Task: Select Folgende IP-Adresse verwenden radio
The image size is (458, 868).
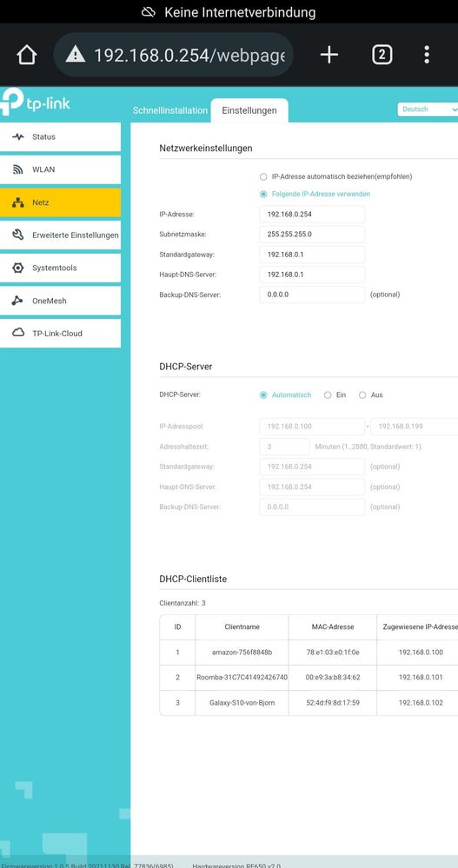Action: coord(263,195)
